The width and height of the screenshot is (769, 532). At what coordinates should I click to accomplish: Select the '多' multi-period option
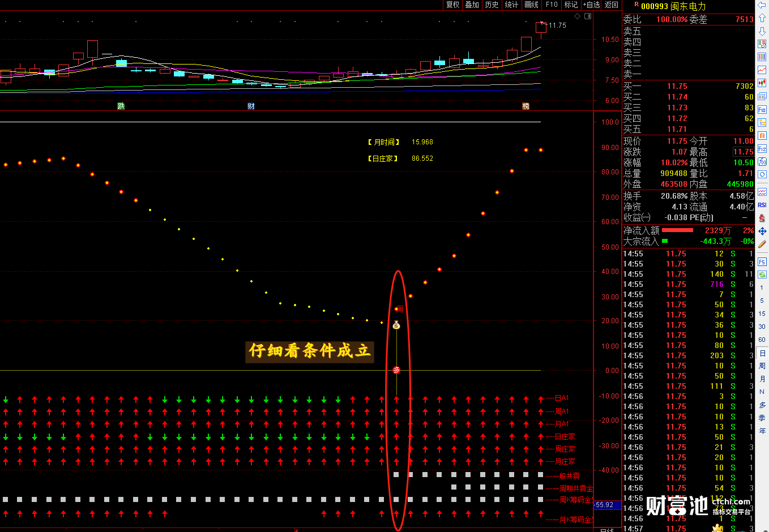(762, 405)
